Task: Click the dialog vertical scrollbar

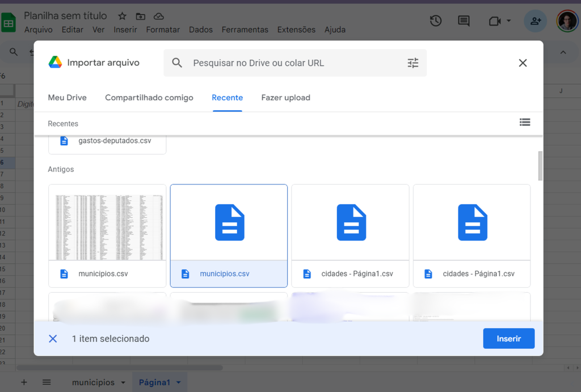Action: [540, 166]
